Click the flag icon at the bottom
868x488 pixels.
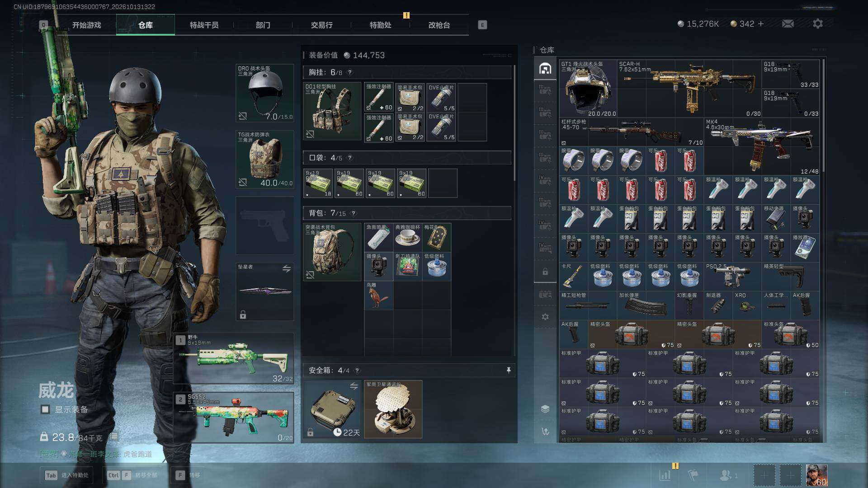click(693, 475)
